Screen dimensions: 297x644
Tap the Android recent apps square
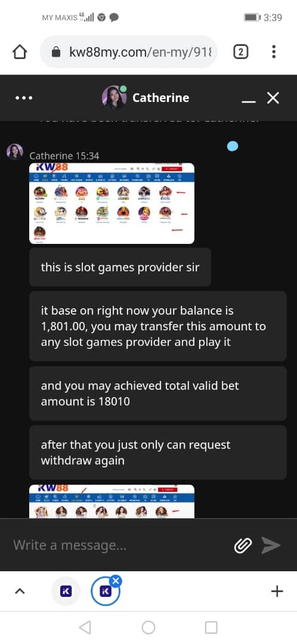pyautogui.click(x=211, y=627)
